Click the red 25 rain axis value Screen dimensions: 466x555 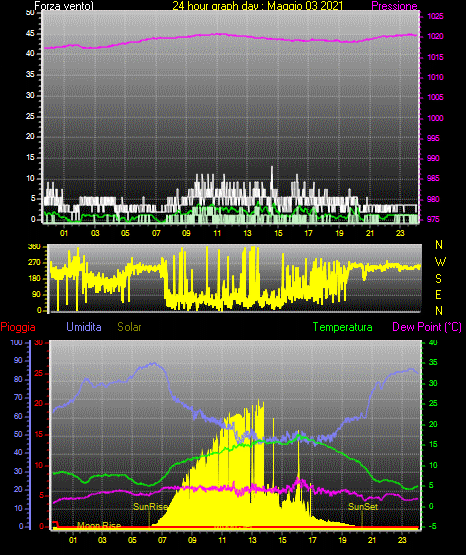39,373
